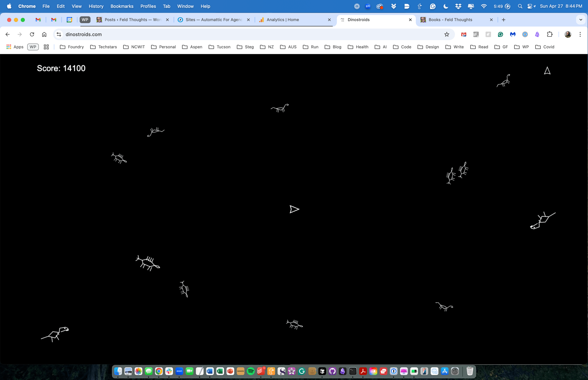Launch Spotify from the dock
This screenshot has height=380, width=588.
(251, 371)
